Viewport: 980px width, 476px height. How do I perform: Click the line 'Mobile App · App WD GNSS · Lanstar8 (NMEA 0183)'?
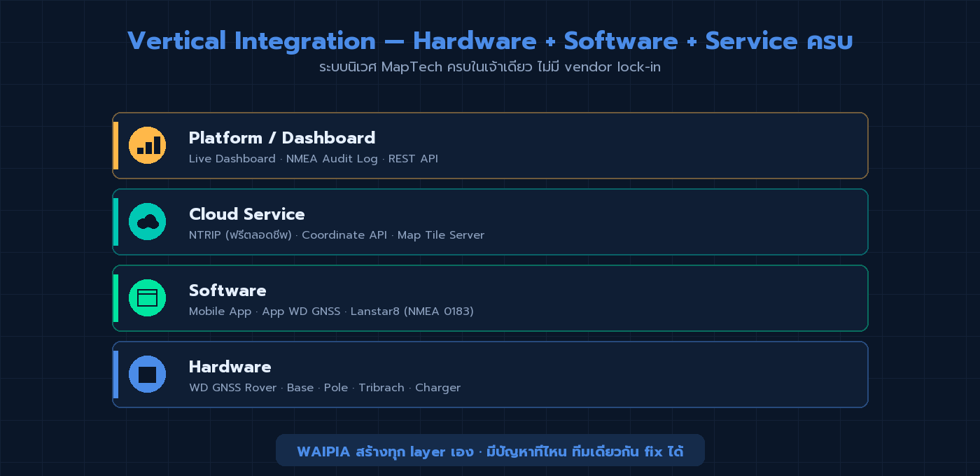click(x=331, y=311)
